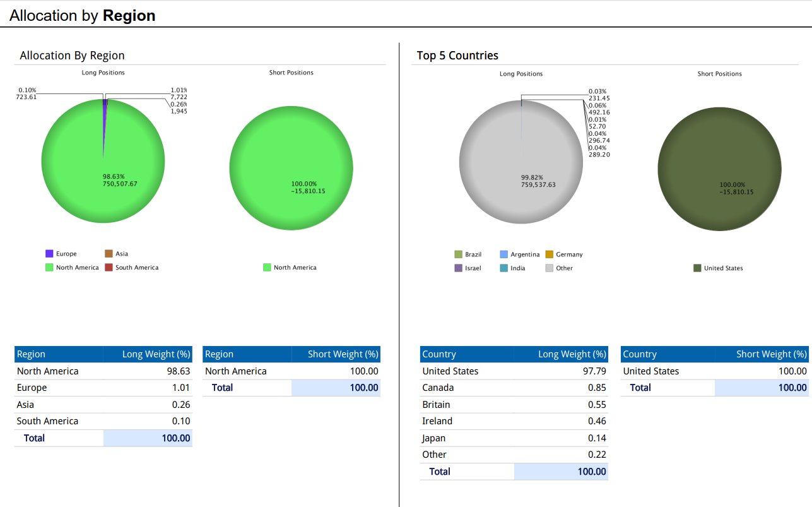Select the Brazil legend color box
This screenshot has height=507, width=812.
(458, 254)
